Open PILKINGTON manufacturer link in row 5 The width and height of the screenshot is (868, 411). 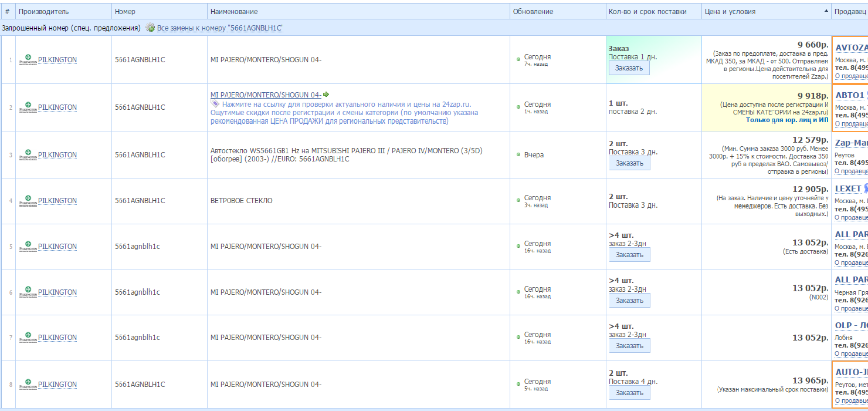tap(57, 247)
